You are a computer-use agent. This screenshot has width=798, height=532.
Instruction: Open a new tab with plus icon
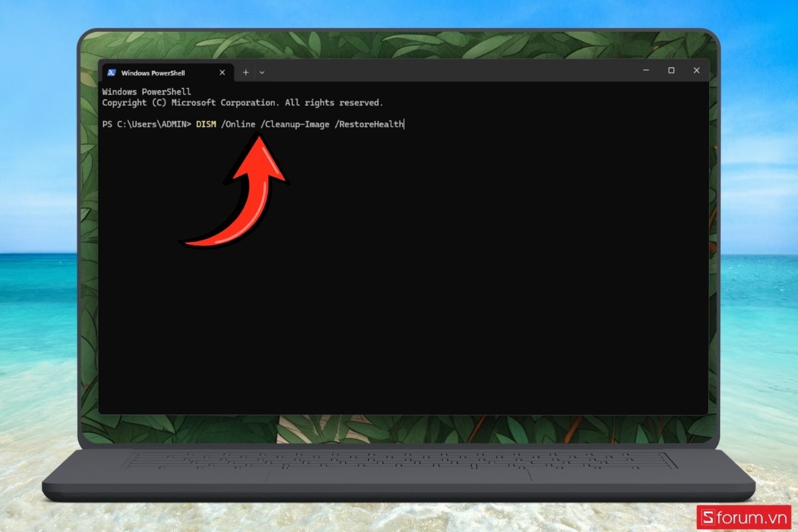pos(245,72)
